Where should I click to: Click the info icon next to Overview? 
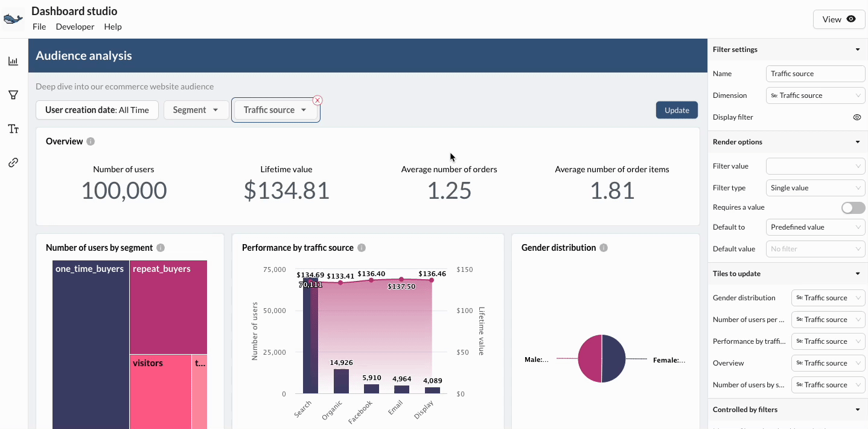point(91,141)
